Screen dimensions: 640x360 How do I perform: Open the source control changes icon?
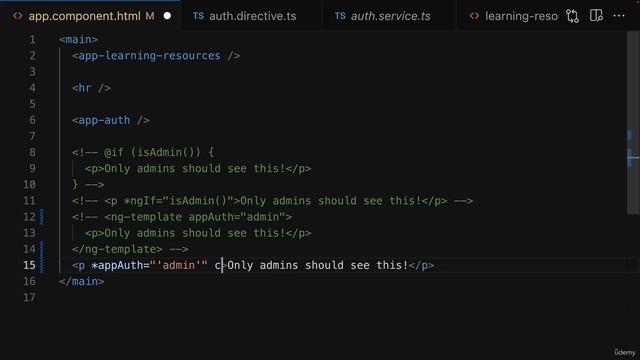point(572,16)
